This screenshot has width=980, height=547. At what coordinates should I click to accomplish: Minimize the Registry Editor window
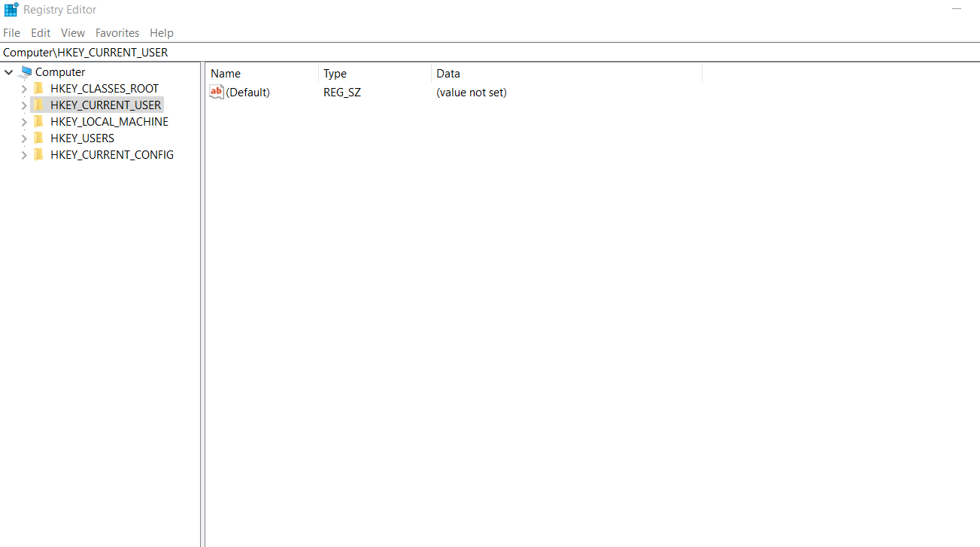[x=957, y=9]
